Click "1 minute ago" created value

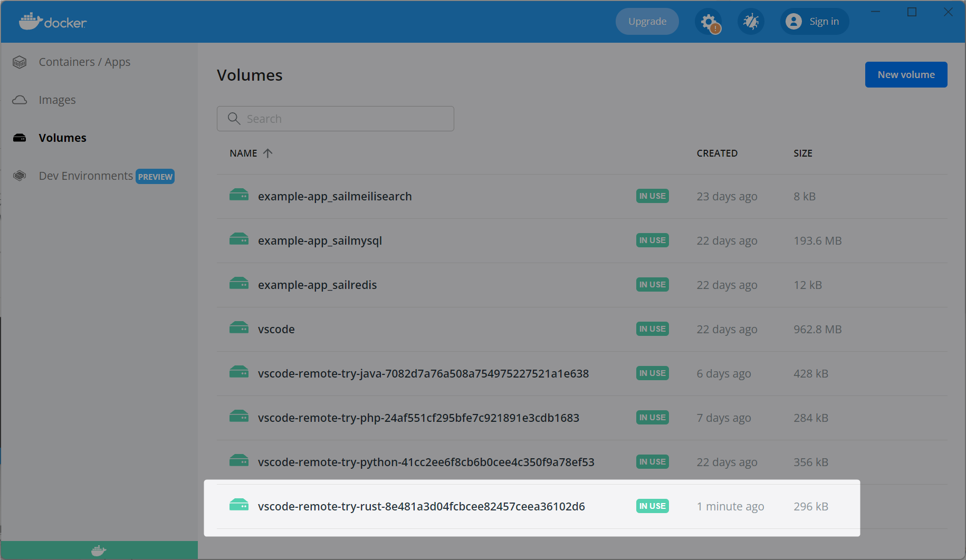pos(730,507)
